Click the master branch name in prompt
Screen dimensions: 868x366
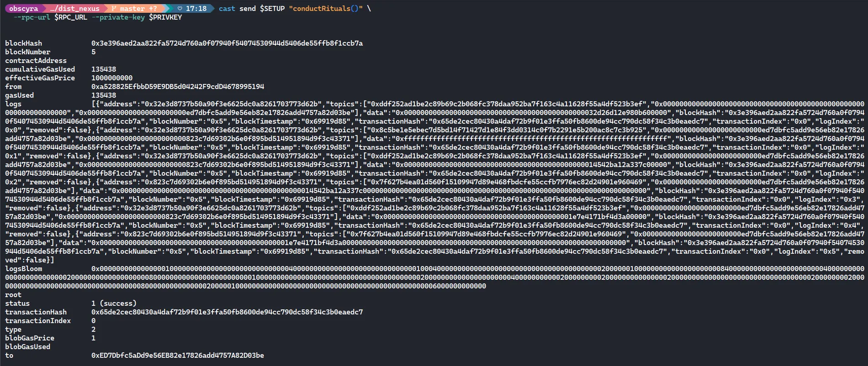[132, 9]
